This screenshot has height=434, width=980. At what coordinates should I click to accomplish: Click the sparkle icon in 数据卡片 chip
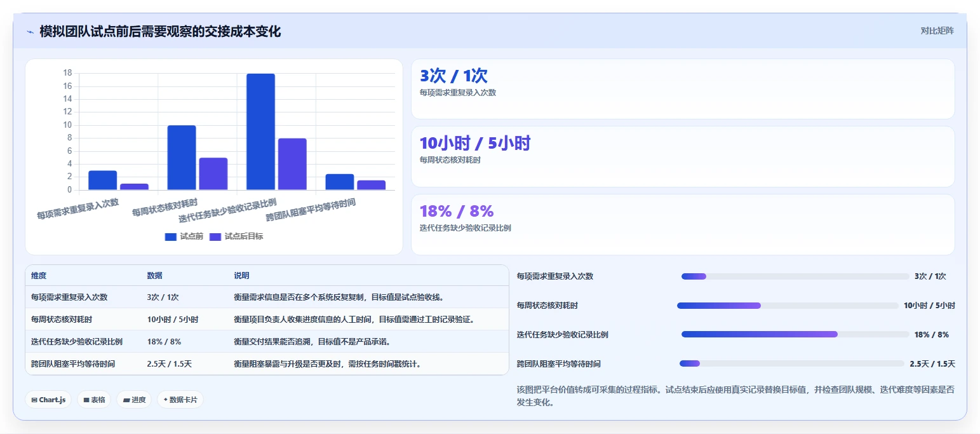[x=166, y=400]
